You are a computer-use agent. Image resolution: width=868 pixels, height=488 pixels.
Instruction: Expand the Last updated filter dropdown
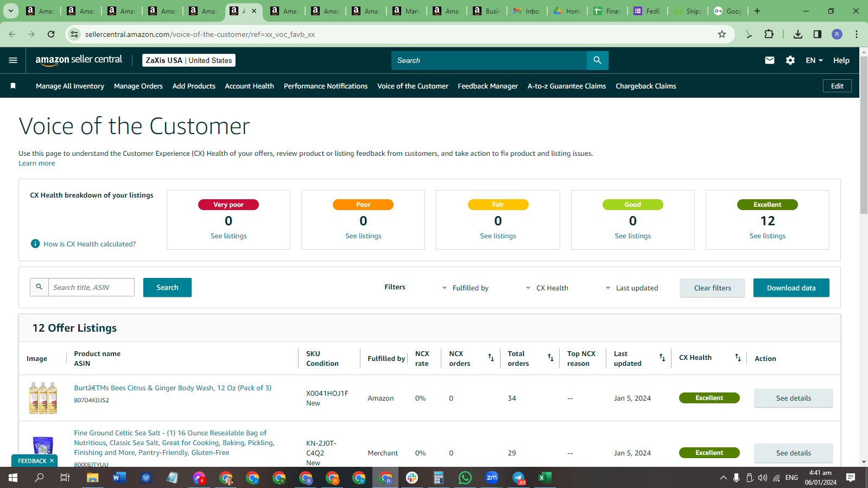pyautogui.click(x=632, y=288)
